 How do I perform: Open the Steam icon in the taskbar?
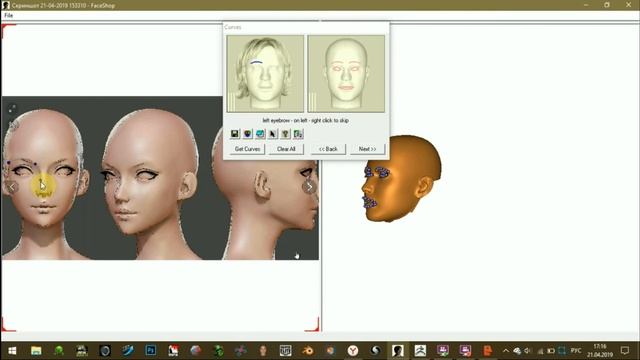tap(376, 351)
